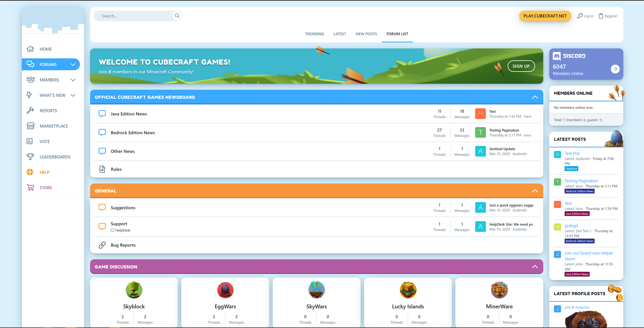Click the Vote chart icon
This screenshot has width=644, height=328.
30,141
